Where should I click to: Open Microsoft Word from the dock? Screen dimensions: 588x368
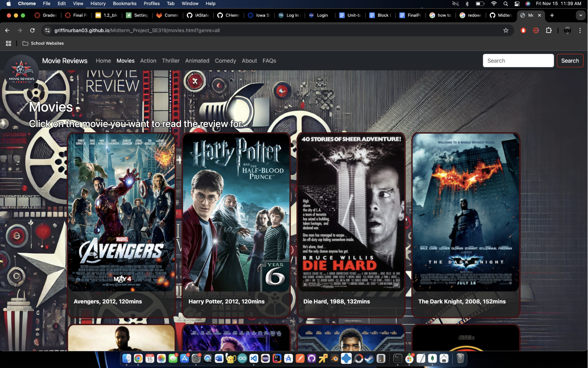[219, 358]
